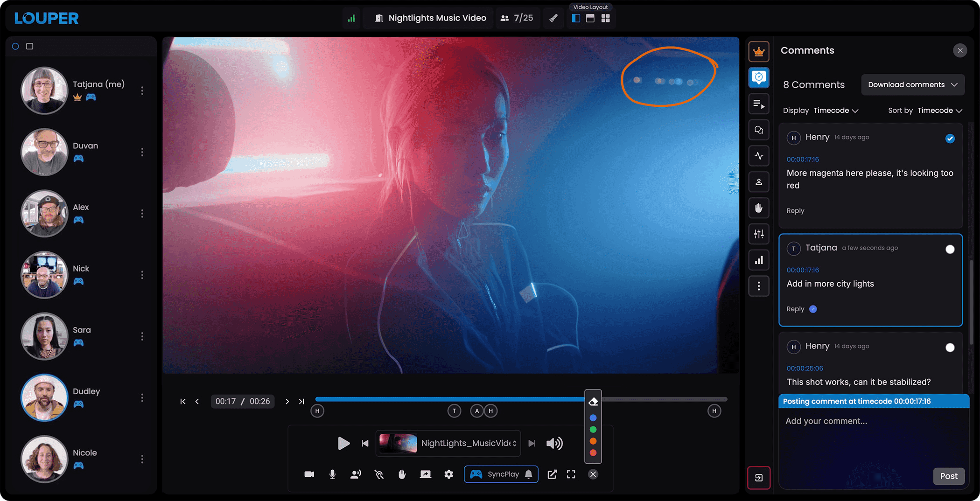Click the red exit room icon
980x501 pixels.
[x=759, y=478]
